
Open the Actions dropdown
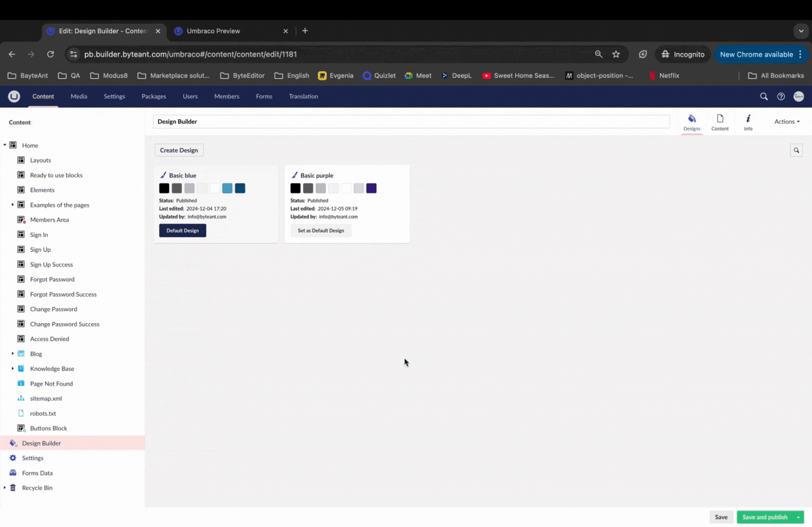(787, 121)
